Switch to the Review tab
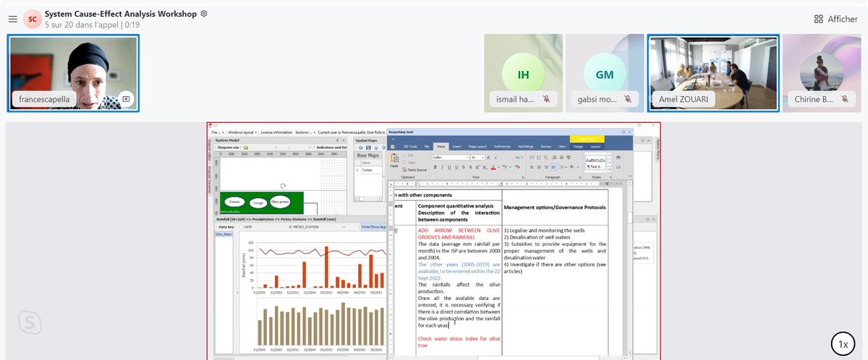The image size is (868, 360). pos(546,147)
